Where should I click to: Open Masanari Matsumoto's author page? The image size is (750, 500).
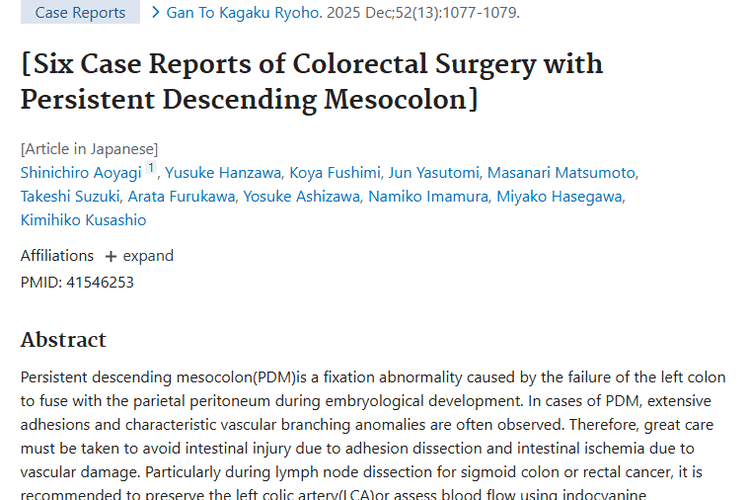[x=561, y=172]
